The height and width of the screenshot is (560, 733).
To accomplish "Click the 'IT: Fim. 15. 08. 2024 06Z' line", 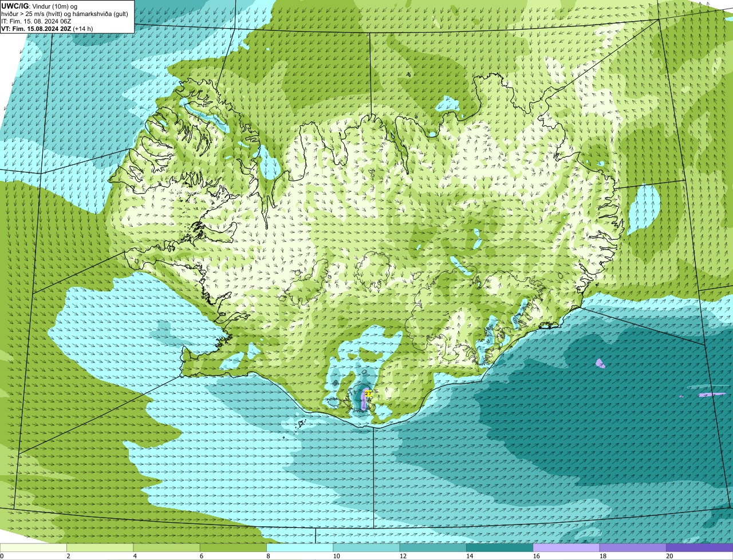I will (x=37, y=21).
